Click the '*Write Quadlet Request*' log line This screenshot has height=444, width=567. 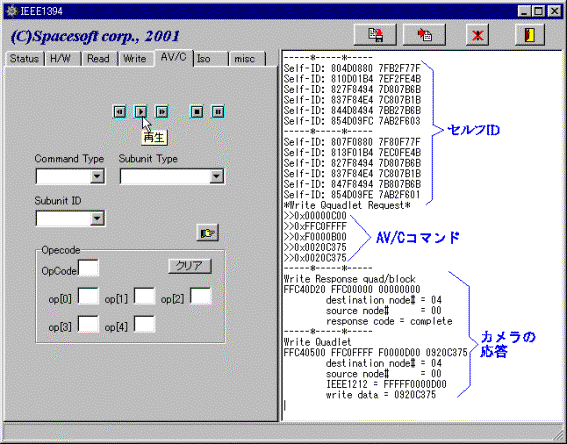click(x=347, y=205)
